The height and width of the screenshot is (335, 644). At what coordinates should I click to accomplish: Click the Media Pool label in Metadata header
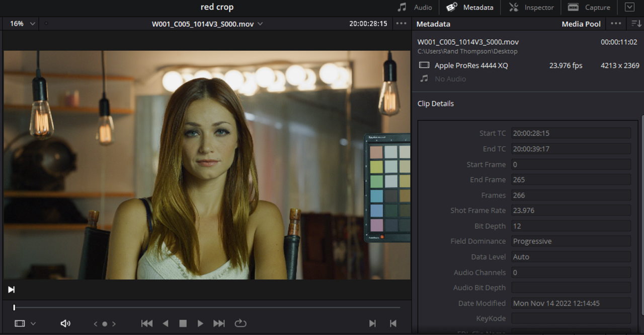click(x=581, y=24)
